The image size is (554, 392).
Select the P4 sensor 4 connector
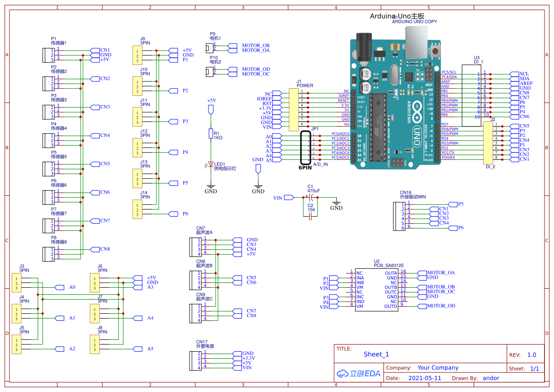pos(48,140)
